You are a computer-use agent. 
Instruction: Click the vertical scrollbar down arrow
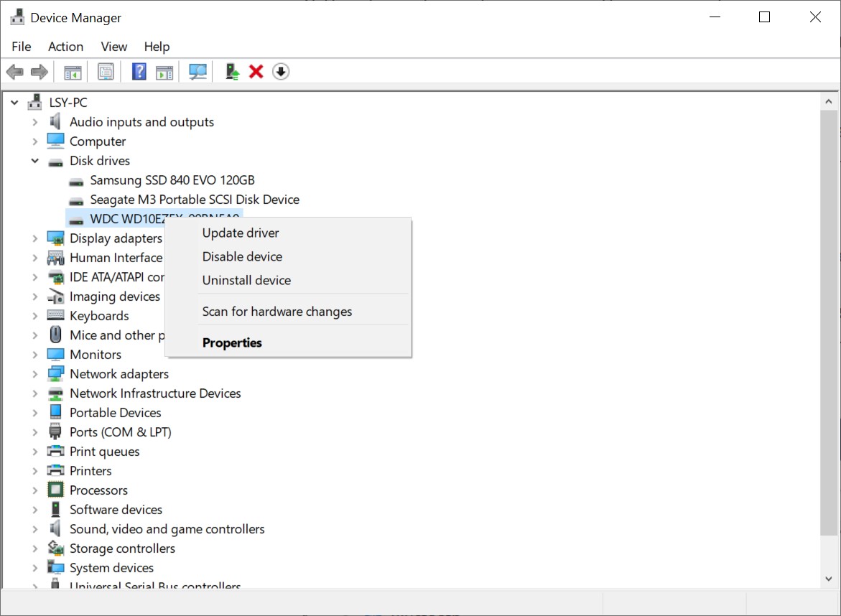[829, 578]
